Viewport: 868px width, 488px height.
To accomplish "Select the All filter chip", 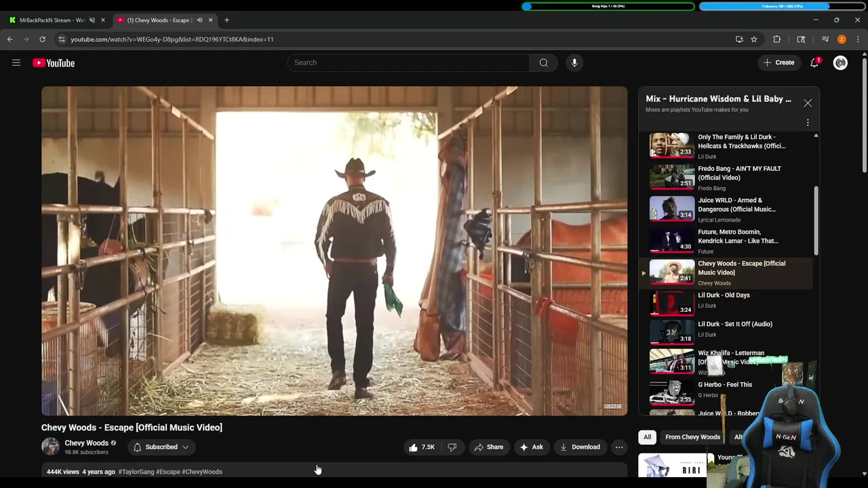I will pyautogui.click(x=647, y=437).
